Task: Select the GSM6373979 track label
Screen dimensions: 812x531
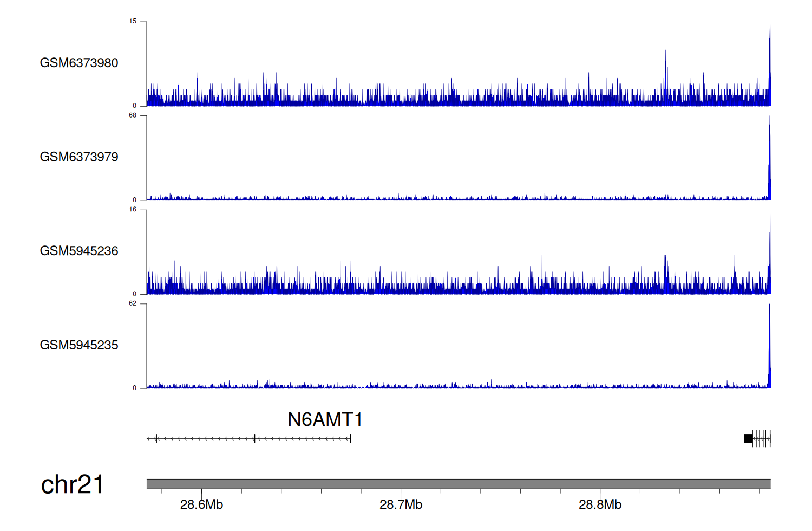Action: coord(79,157)
